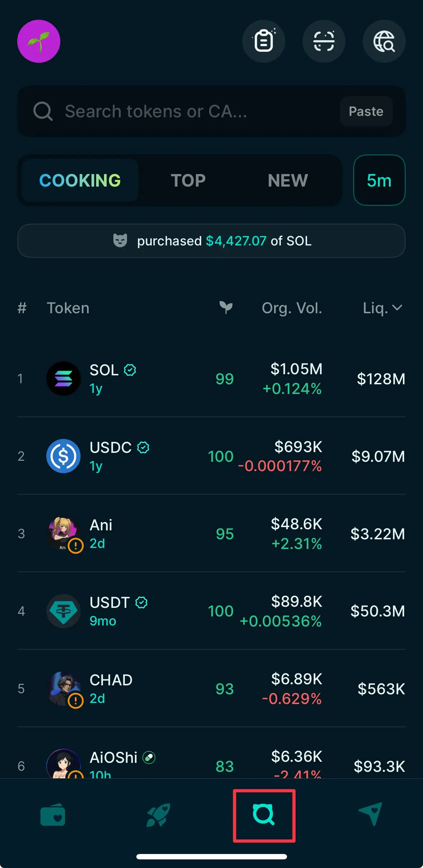Expand the Liq. sort dropdown
Viewport: 423px width, 868px height.
[382, 308]
